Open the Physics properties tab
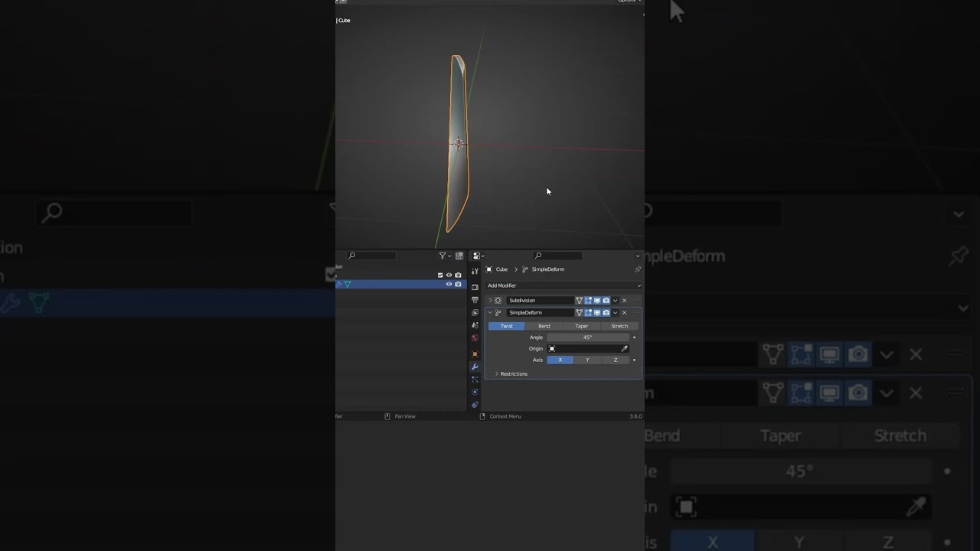This screenshot has height=551, width=980. [x=475, y=392]
